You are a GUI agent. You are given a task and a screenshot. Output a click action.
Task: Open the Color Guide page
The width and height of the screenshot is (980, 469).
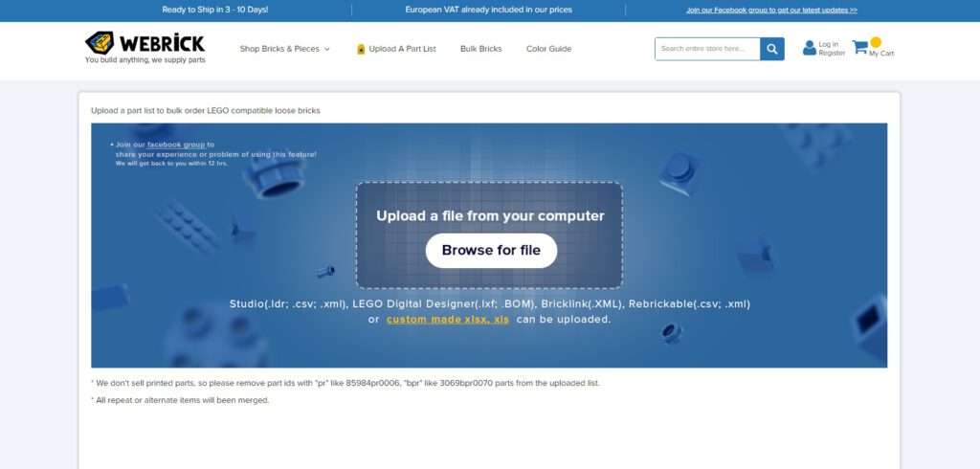point(548,49)
